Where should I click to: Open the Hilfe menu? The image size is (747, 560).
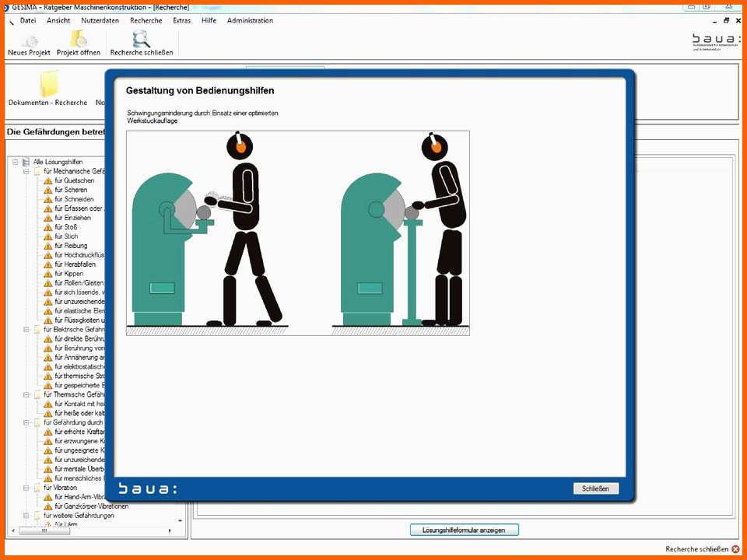click(209, 20)
